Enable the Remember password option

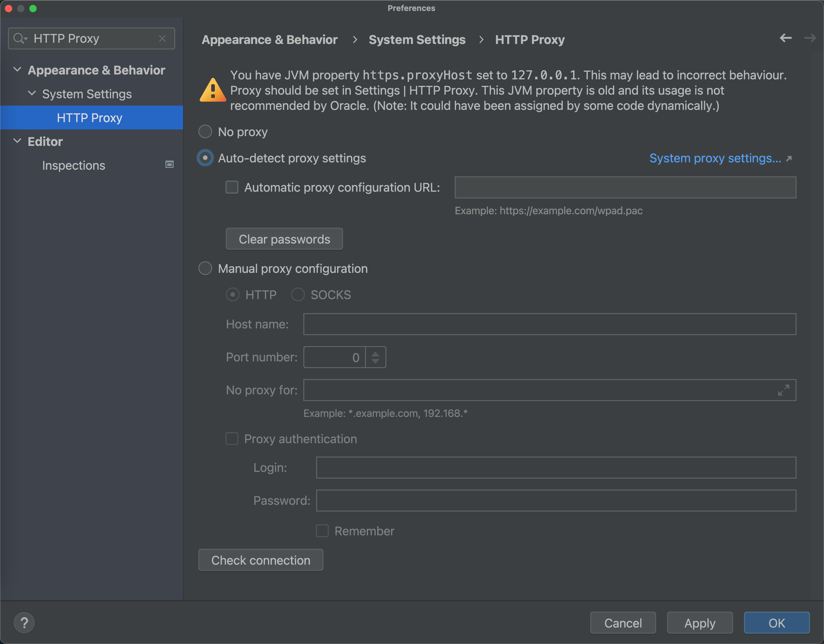click(322, 531)
